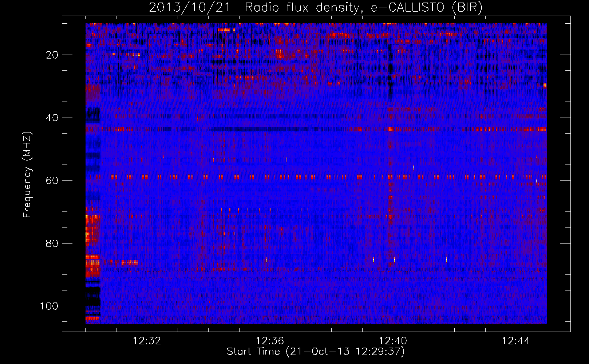This screenshot has width=589, height=364.
Task: Click the '12:44' time tick label
Action: click(x=516, y=341)
